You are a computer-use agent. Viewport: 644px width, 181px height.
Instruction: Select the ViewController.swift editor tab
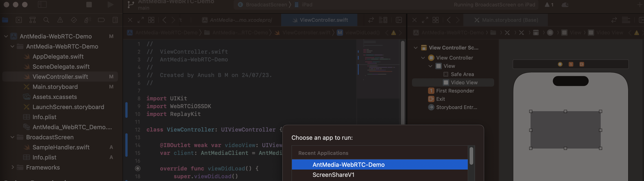[x=319, y=20]
